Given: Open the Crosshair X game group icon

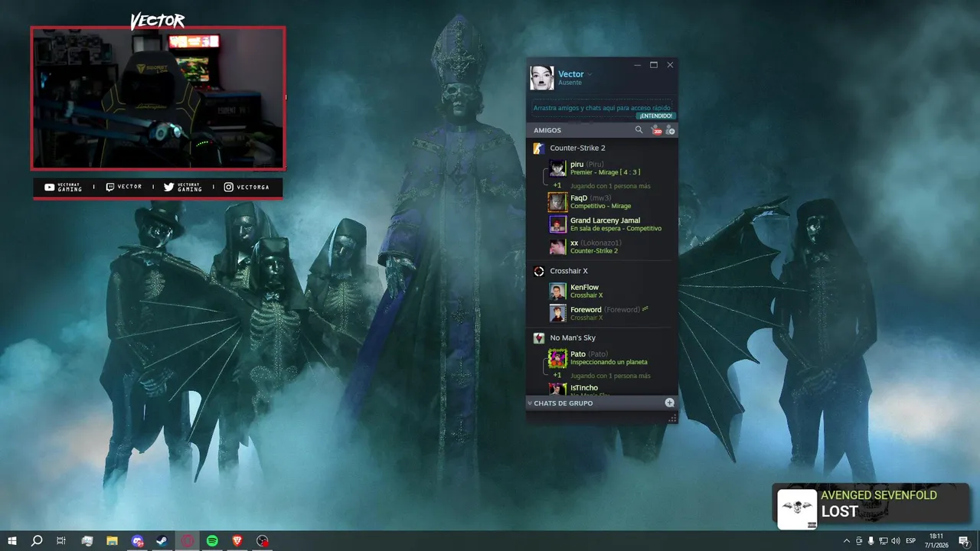Looking at the screenshot, I should coord(539,271).
